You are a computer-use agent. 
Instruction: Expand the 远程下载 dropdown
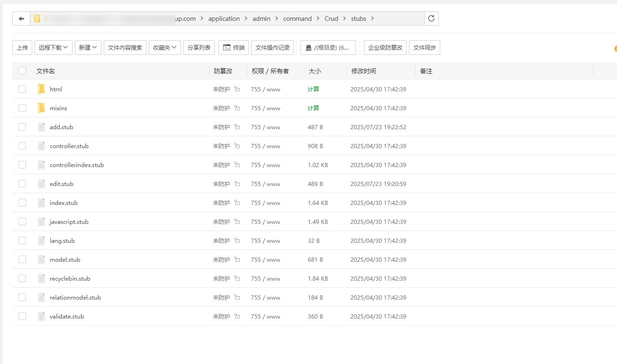pyautogui.click(x=54, y=47)
